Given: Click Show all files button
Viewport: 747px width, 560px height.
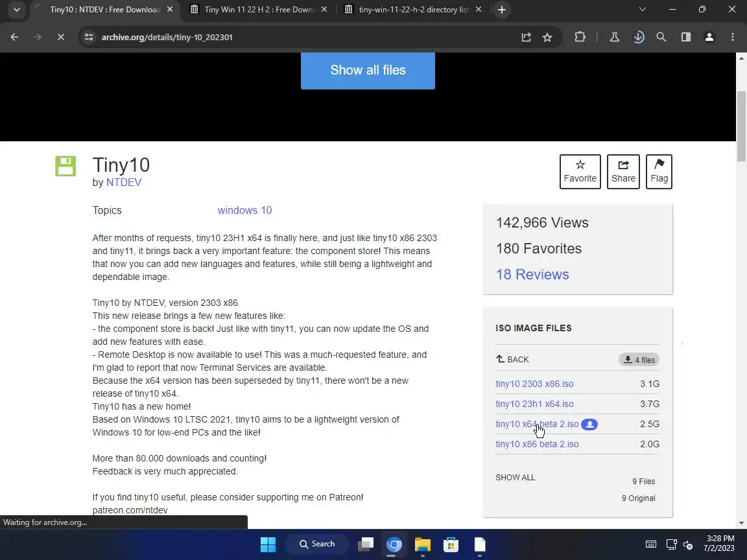Looking at the screenshot, I should click(368, 70).
